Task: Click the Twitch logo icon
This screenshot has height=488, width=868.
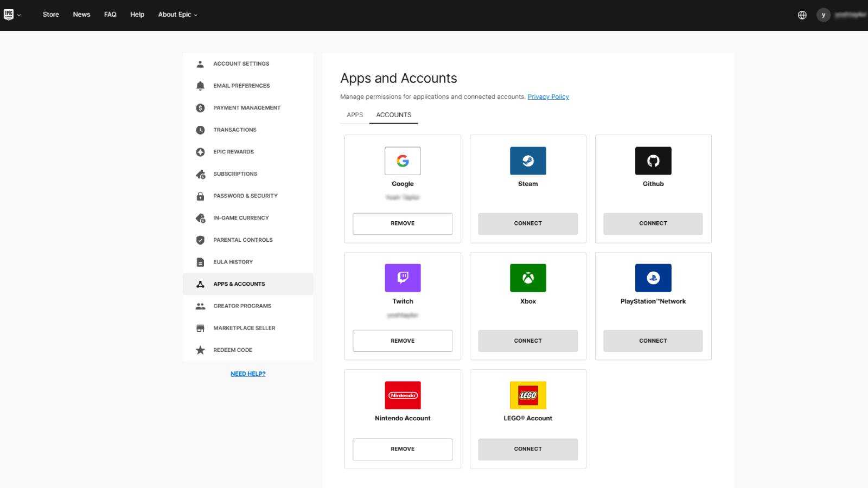Action: coord(403,278)
